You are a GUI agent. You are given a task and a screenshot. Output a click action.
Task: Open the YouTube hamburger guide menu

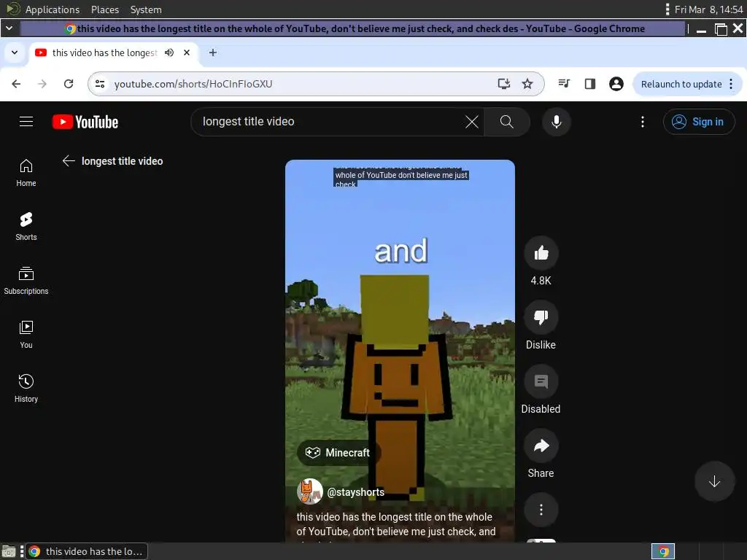coord(26,122)
